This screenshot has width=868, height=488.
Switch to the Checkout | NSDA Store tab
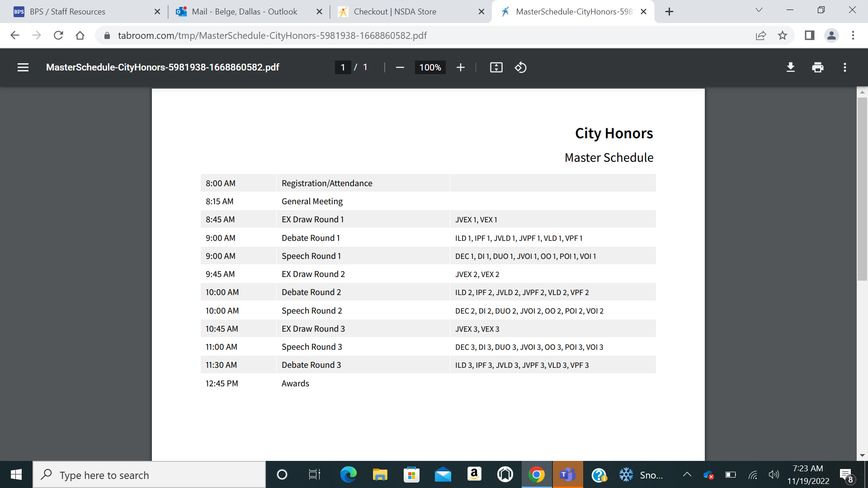395,12
